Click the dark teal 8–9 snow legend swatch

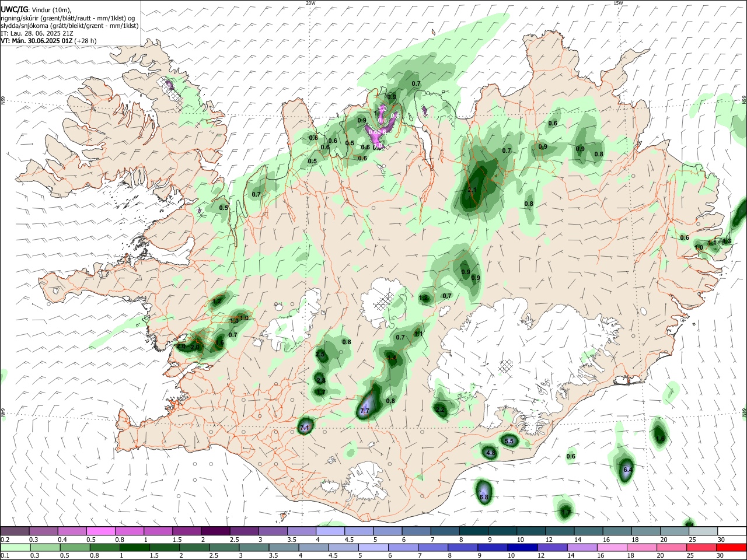(x=474, y=531)
